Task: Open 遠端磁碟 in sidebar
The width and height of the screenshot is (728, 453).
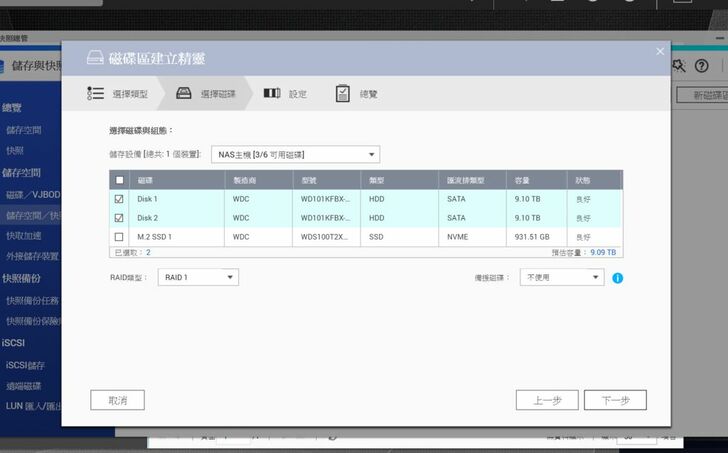Action: 23,386
